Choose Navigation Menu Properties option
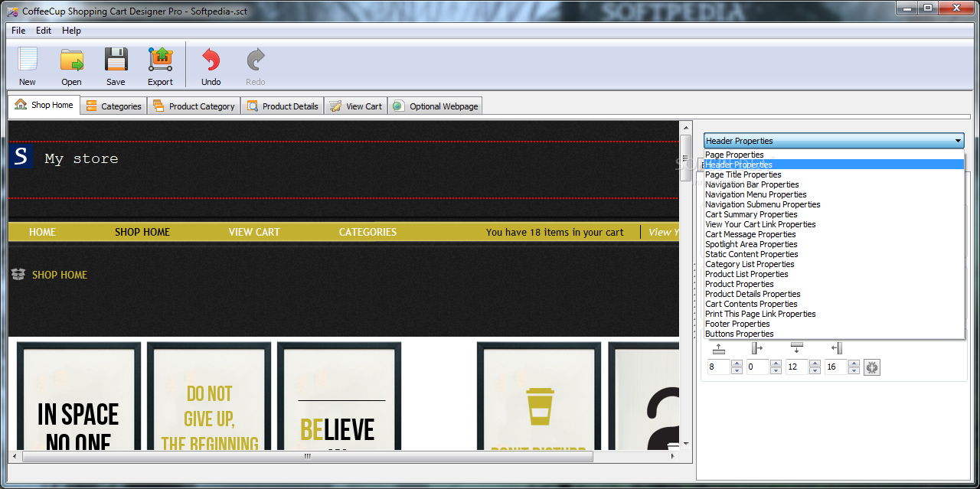The image size is (980, 489). tap(834, 194)
